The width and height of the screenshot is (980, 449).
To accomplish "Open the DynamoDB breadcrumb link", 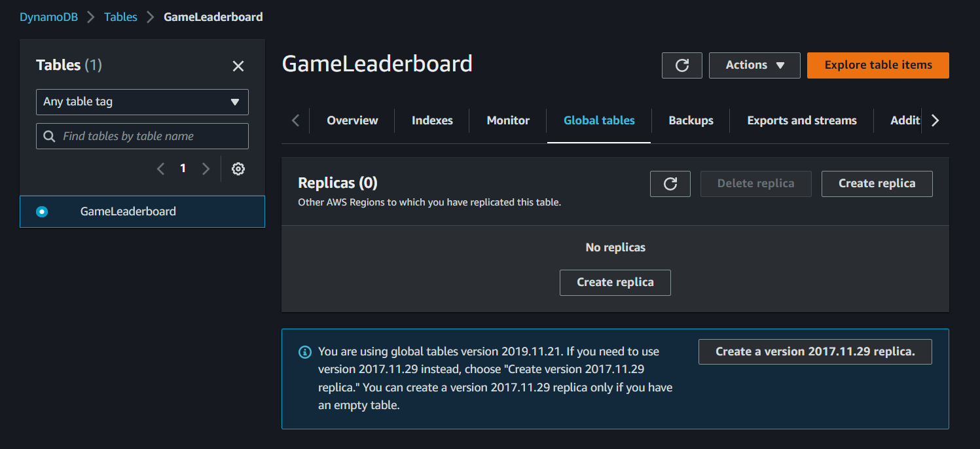I will point(48,17).
